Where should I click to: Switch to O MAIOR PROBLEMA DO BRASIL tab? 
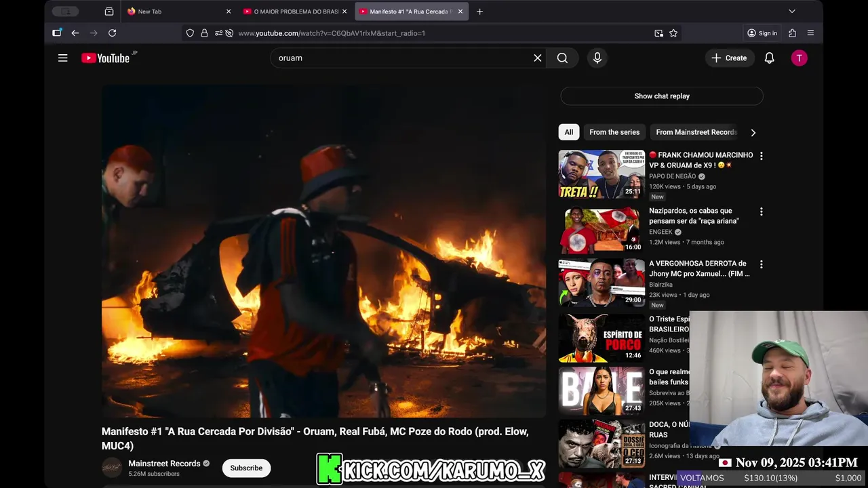tap(296, 12)
